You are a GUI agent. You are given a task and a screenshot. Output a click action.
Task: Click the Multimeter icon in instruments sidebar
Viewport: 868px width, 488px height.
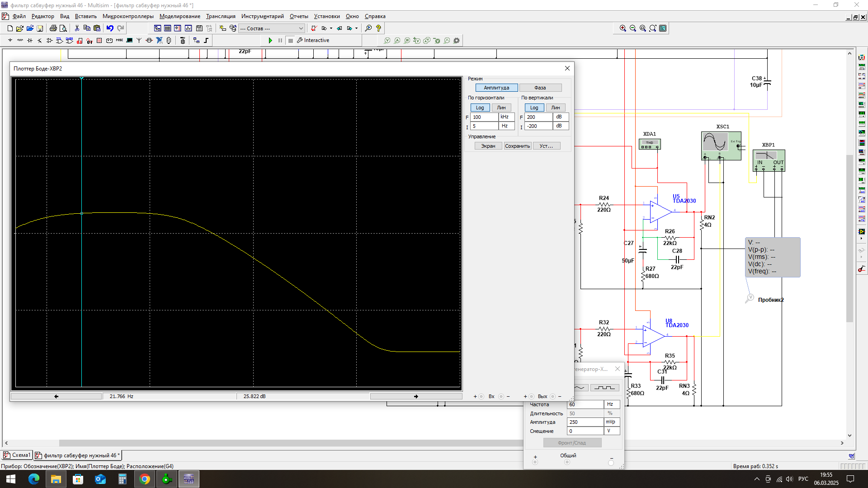pyautogui.click(x=862, y=57)
